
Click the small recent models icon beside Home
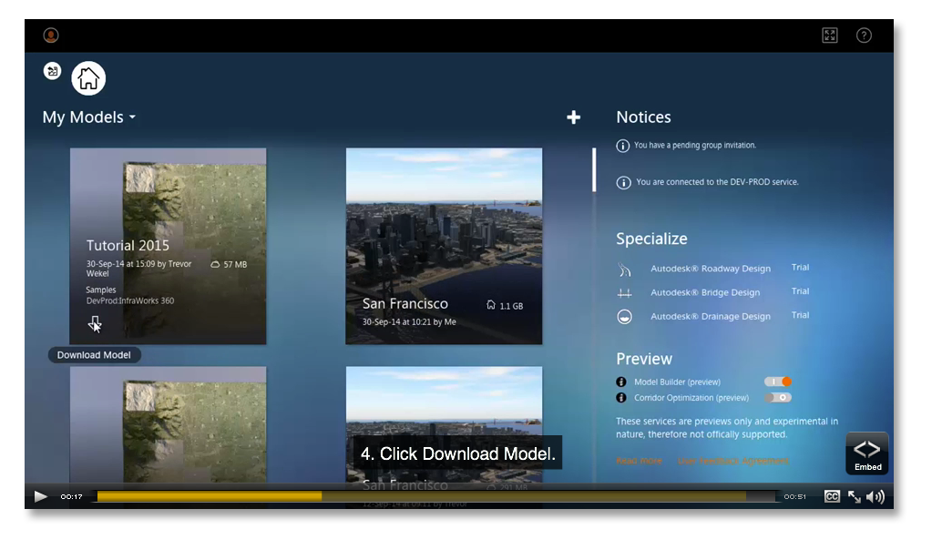click(x=52, y=71)
